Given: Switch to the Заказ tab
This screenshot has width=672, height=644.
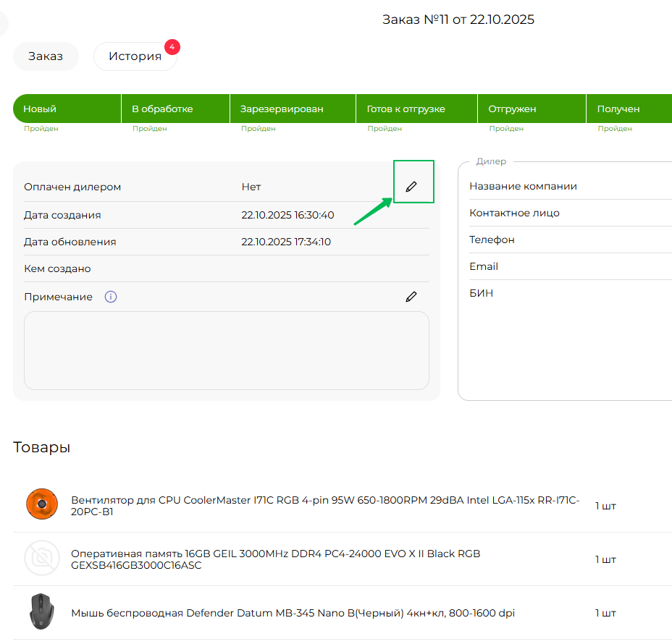Looking at the screenshot, I should pos(46,56).
